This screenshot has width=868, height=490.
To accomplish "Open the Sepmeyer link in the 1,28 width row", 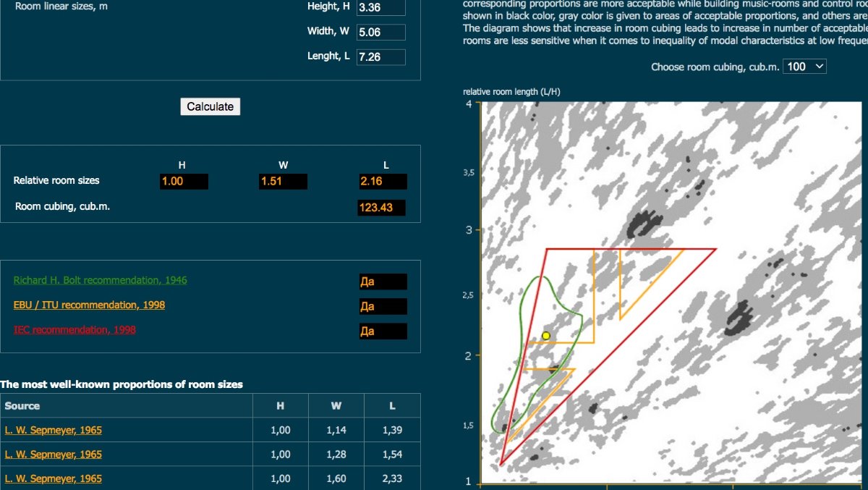I will [53, 455].
